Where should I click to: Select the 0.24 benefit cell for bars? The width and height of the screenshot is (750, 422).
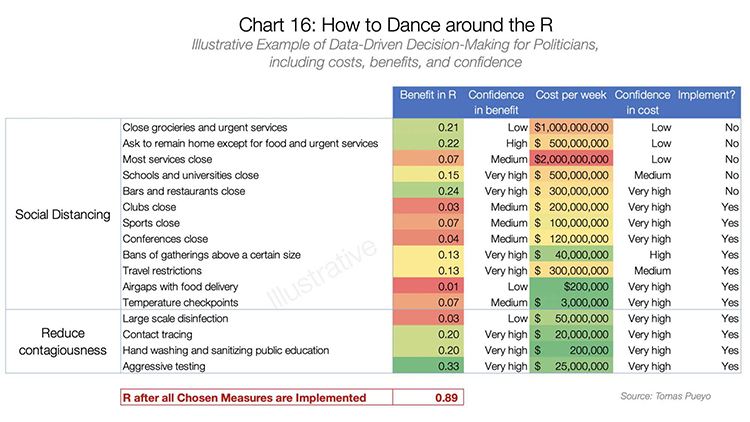point(428,191)
